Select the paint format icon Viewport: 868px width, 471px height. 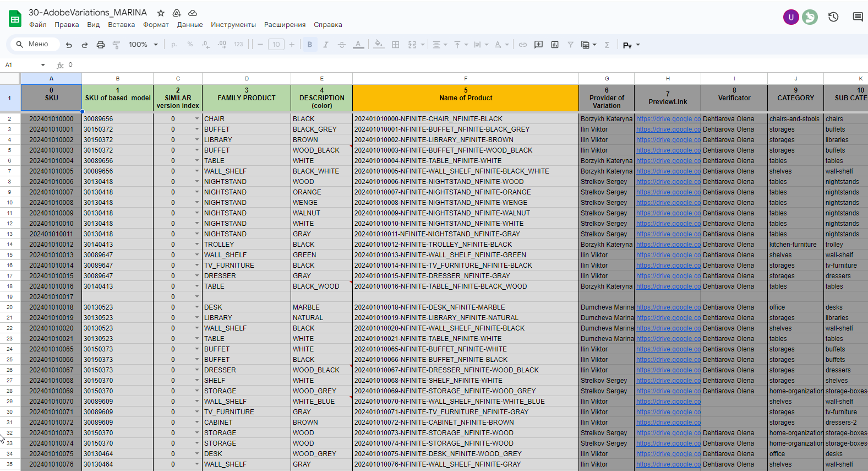pyautogui.click(x=116, y=45)
